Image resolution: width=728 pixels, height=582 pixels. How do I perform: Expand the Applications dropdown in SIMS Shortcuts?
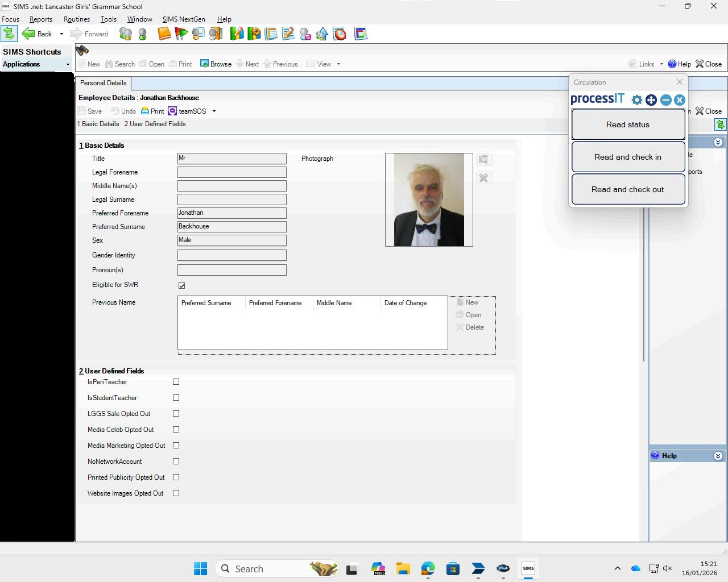point(68,64)
